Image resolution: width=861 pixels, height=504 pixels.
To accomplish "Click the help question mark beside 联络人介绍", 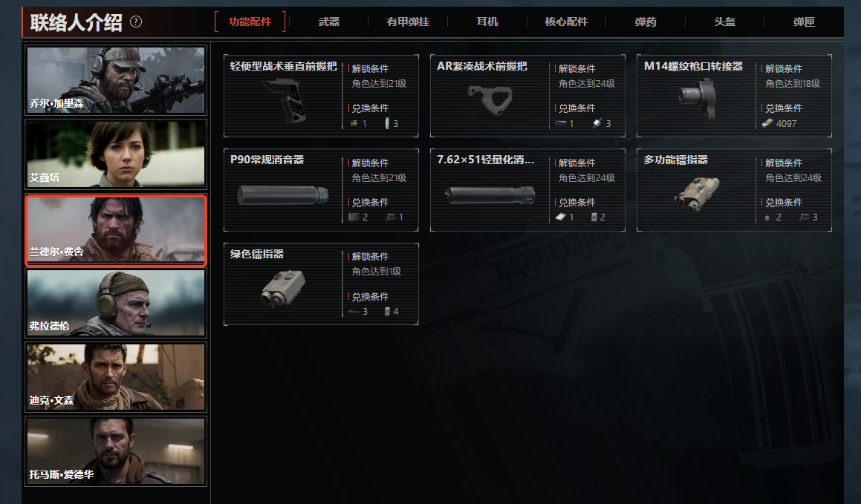I will tap(136, 22).
